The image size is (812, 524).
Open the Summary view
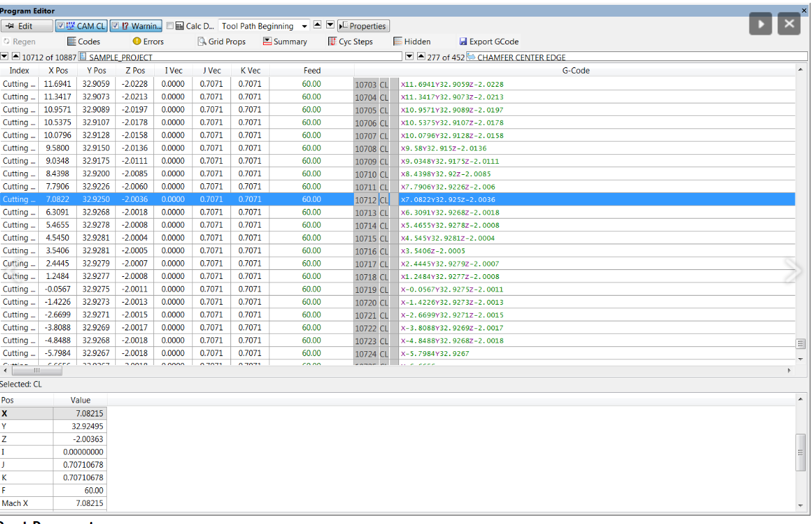click(285, 42)
